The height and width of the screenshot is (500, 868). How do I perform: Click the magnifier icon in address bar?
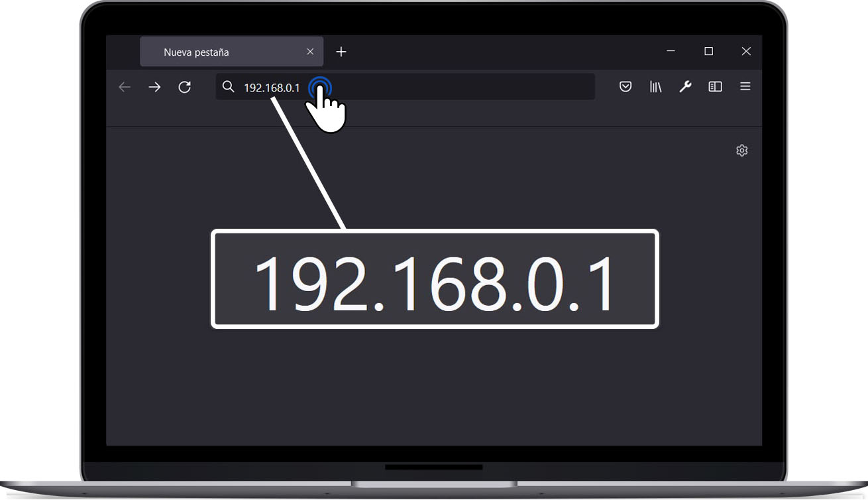click(228, 87)
